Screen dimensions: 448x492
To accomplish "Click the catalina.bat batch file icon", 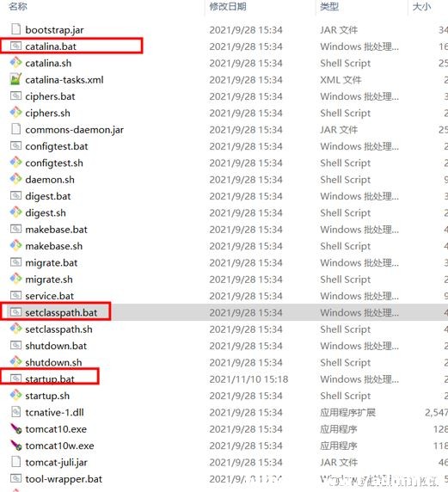I will click(x=15, y=46).
